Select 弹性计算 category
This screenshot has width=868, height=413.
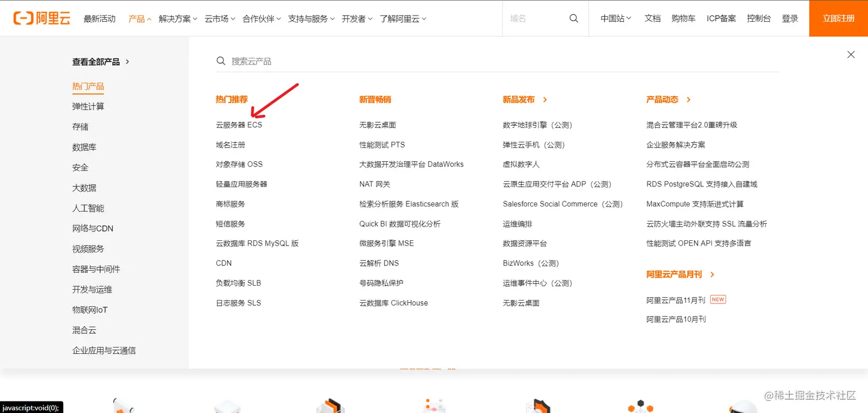click(x=88, y=106)
